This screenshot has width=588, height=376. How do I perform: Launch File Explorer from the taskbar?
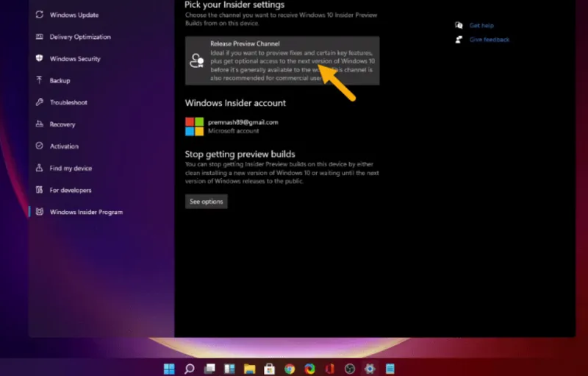(249, 369)
